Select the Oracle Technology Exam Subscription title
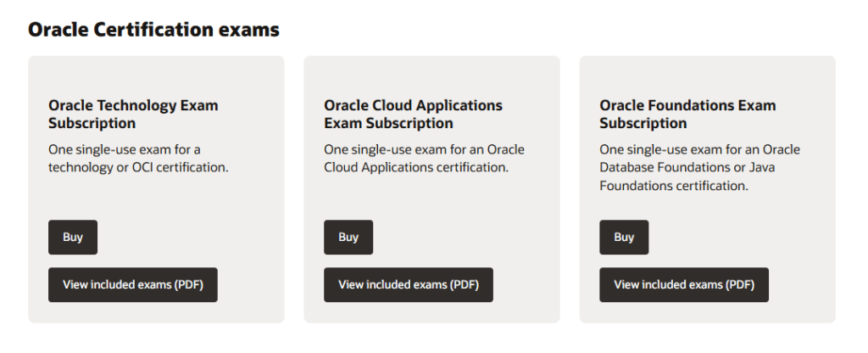Image resolution: width=868 pixels, height=353 pixels. click(133, 115)
